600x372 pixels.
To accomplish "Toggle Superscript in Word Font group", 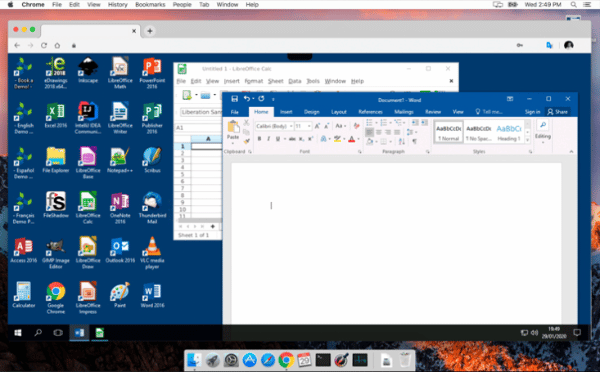I will [311, 139].
